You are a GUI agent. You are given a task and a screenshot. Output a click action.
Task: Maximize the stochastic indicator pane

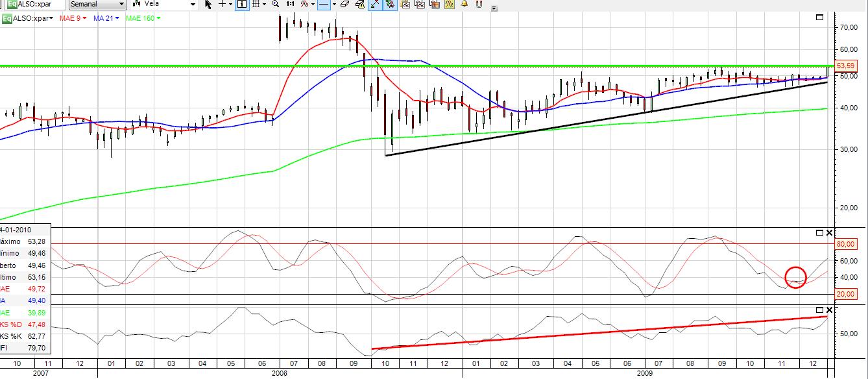[819, 232]
